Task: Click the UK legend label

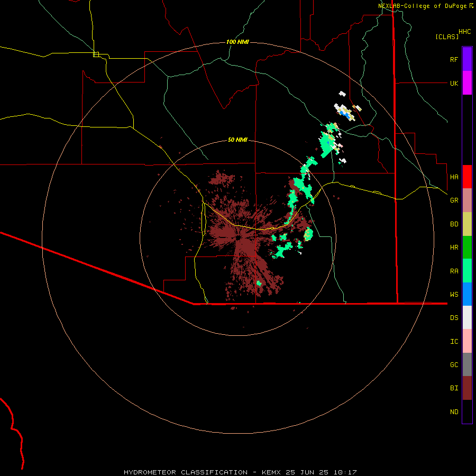Action: point(454,83)
